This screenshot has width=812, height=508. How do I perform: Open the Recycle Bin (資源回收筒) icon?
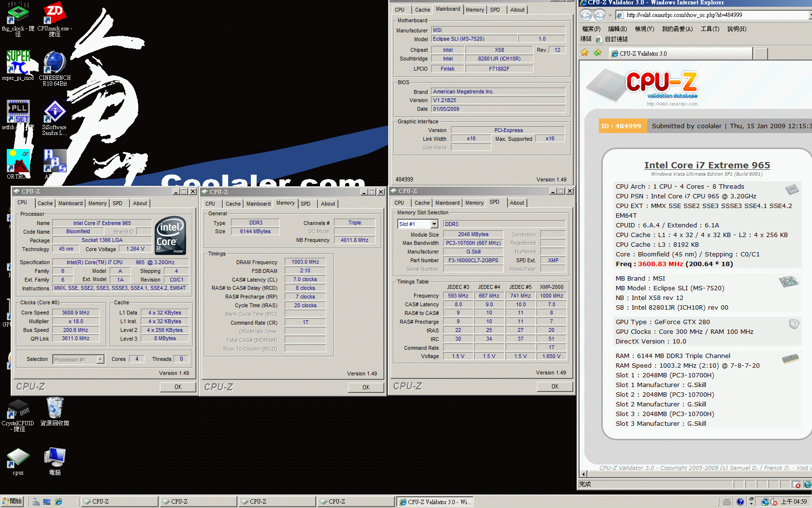click(x=55, y=411)
